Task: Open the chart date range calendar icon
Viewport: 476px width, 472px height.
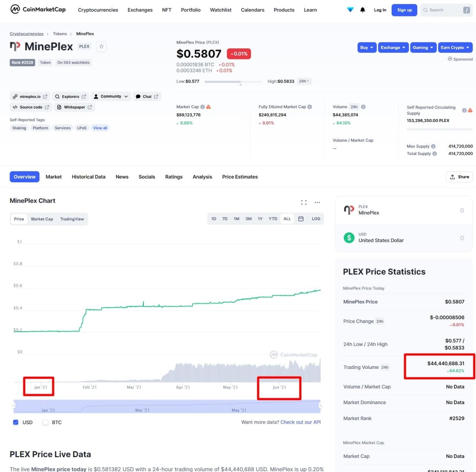Action: click(x=301, y=219)
